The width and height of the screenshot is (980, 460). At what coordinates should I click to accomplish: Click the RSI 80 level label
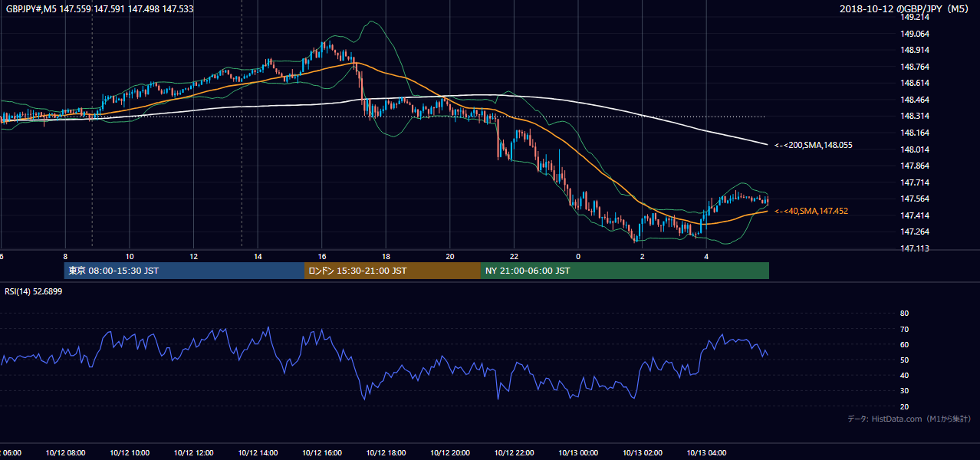point(904,314)
